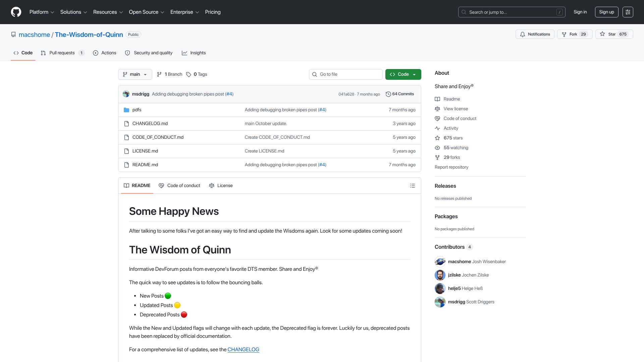Expand the Open Source menu
The height and width of the screenshot is (362, 644).
[147, 12]
